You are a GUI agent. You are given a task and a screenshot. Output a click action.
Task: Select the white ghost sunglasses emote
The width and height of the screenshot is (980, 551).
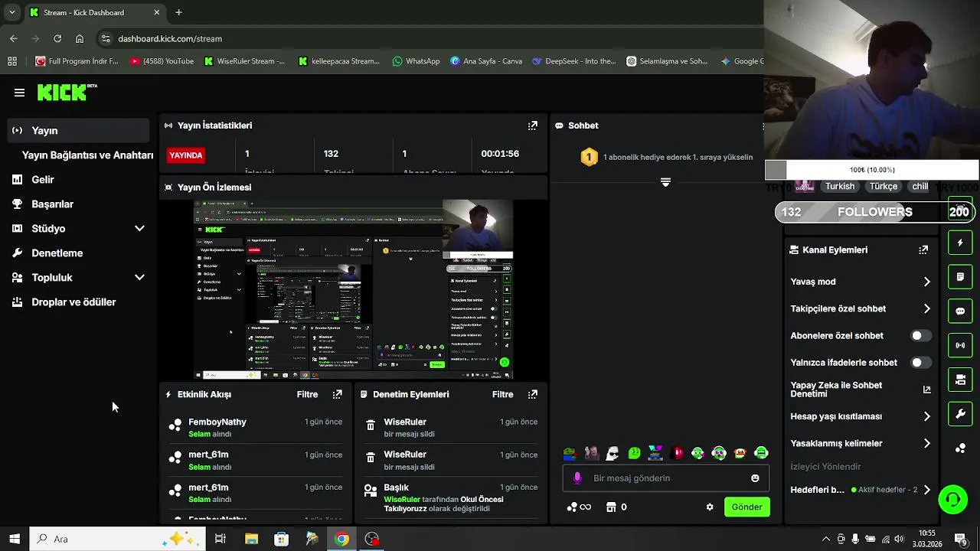tap(612, 453)
